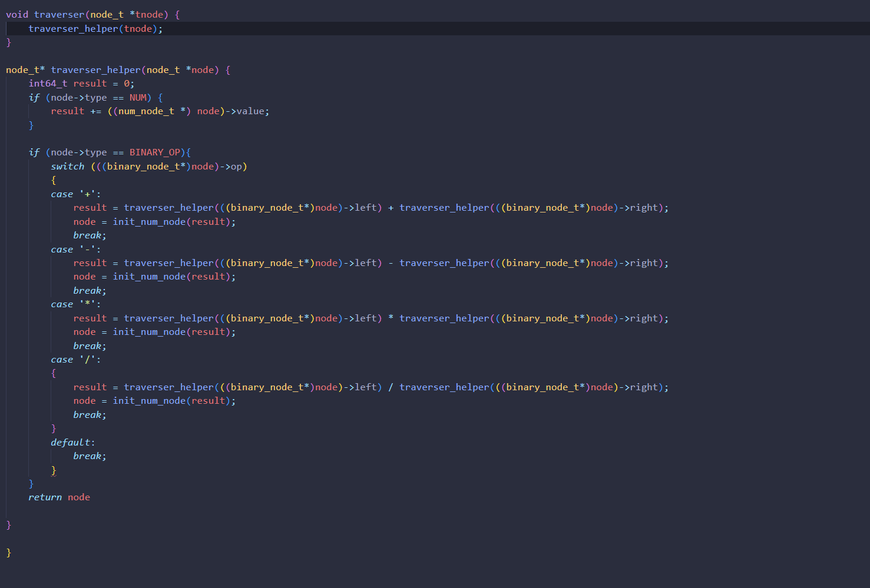Image resolution: width=870 pixels, height=588 pixels.
Task: Click the num_node_t cast text
Action: [146, 111]
